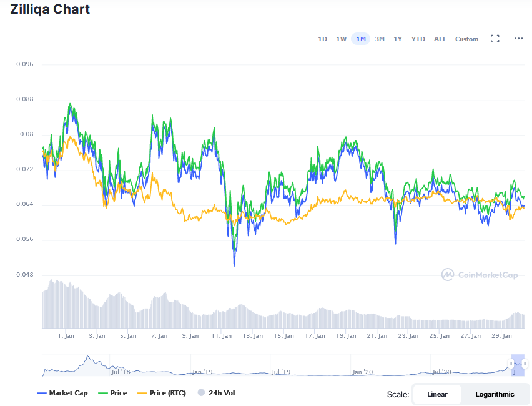532x406 pixels.
Task: Click the 0.064 y-axis value
Action: click(25, 204)
